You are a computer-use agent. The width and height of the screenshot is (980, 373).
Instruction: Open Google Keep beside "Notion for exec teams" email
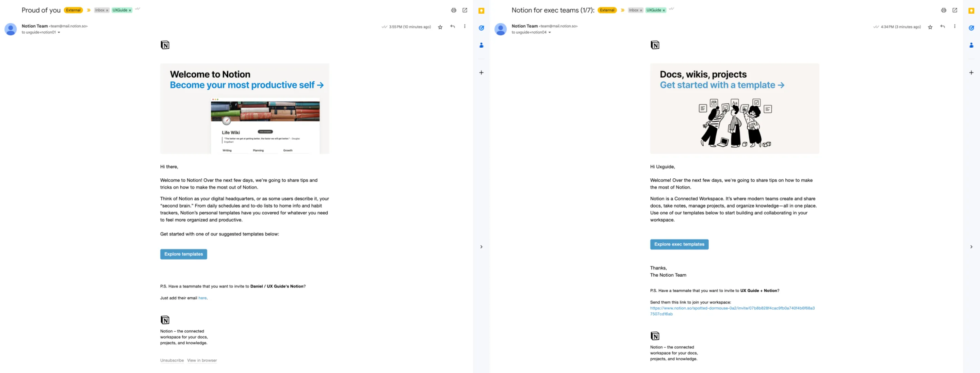tap(971, 11)
